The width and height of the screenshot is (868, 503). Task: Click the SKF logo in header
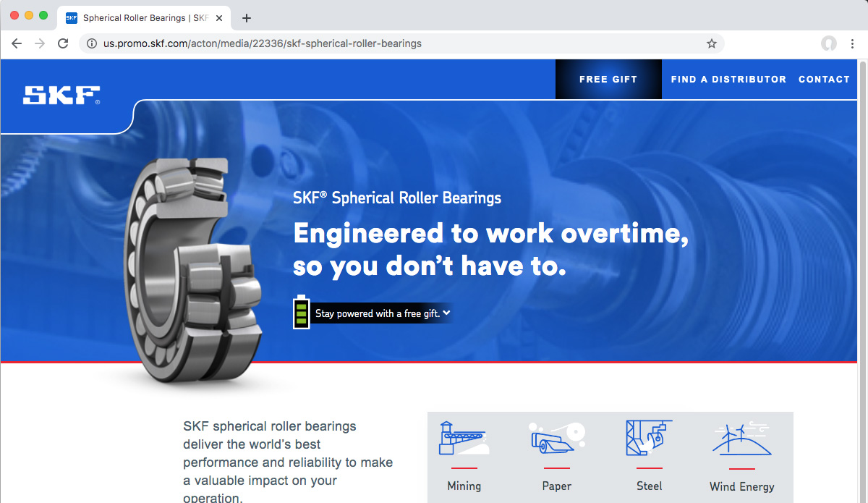[x=61, y=96]
